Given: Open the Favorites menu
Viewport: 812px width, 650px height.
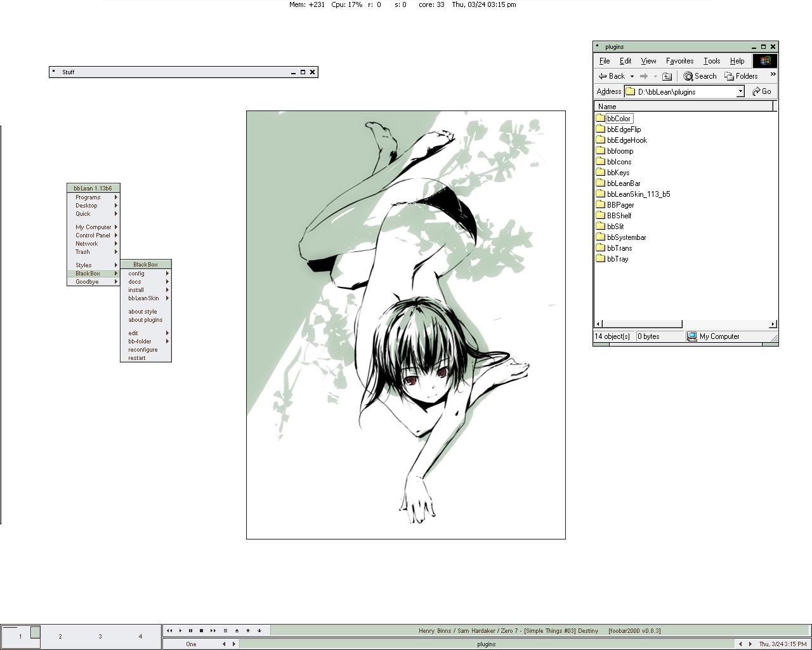Looking at the screenshot, I should pos(679,61).
